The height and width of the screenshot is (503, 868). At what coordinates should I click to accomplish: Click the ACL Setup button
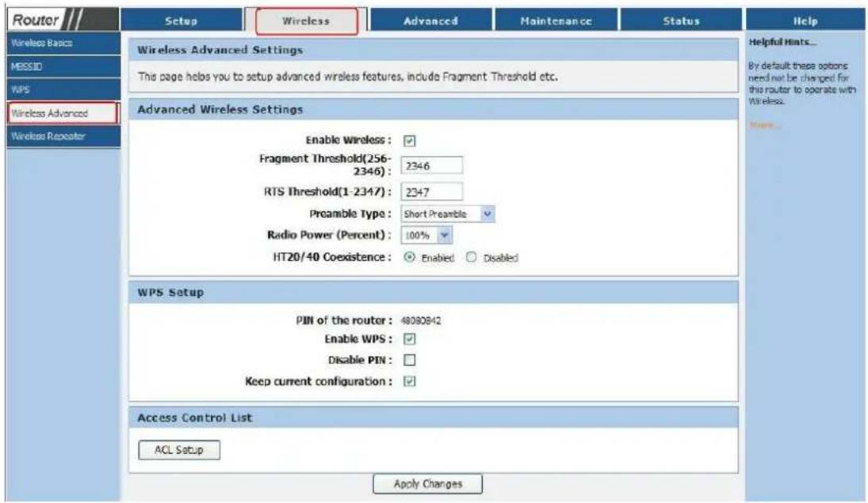179,450
